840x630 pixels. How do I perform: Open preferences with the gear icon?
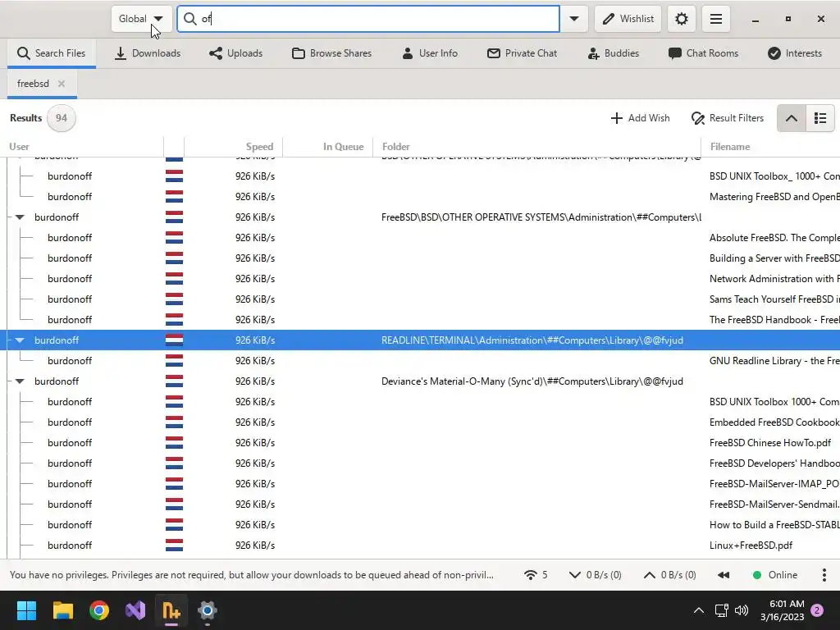[682, 19]
